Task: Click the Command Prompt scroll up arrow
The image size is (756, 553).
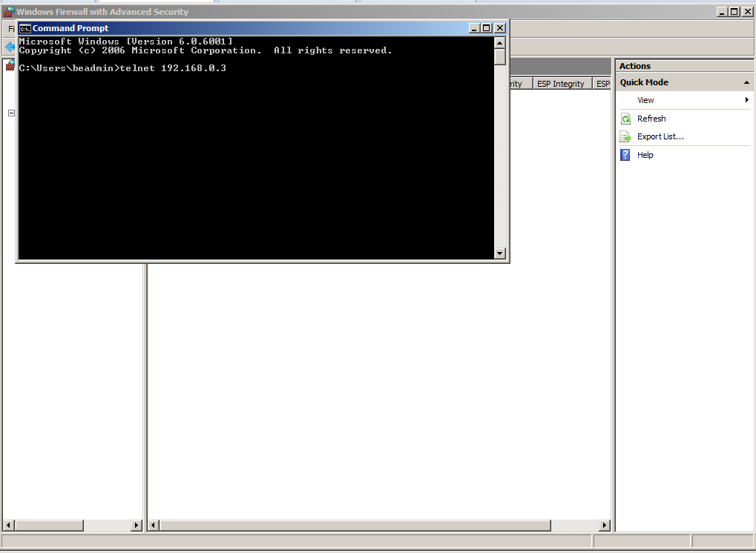Action: pyautogui.click(x=499, y=43)
